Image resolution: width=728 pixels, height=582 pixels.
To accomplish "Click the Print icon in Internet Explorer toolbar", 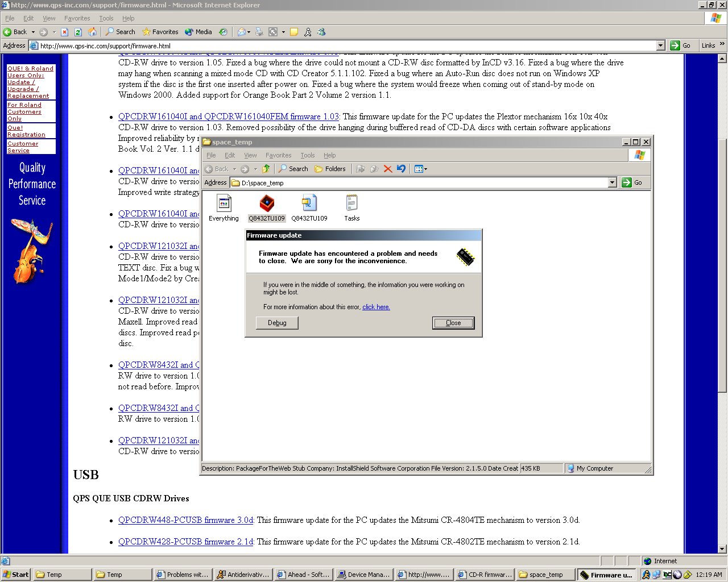I will (259, 32).
